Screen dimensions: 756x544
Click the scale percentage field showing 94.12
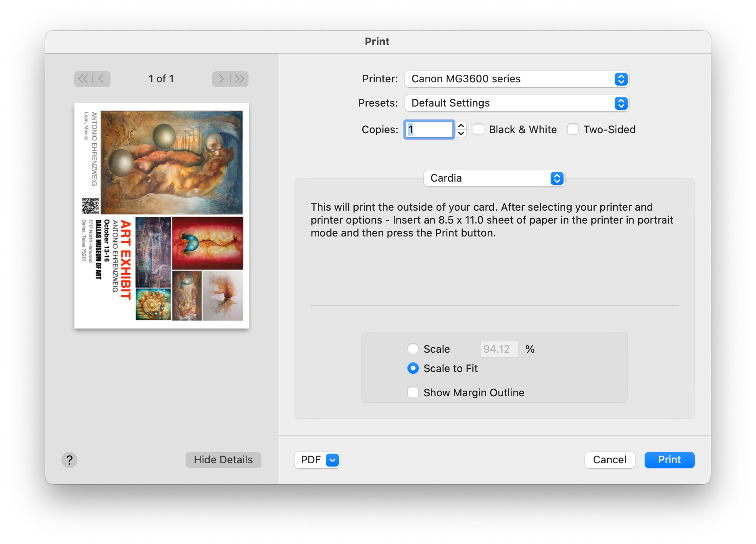pyautogui.click(x=499, y=349)
